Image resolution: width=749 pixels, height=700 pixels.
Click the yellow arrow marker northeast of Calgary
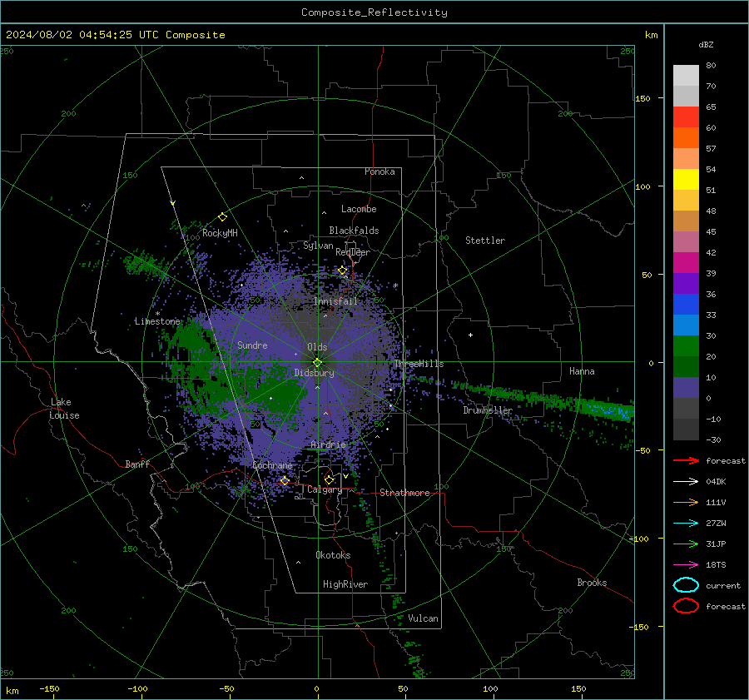tap(345, 476)
